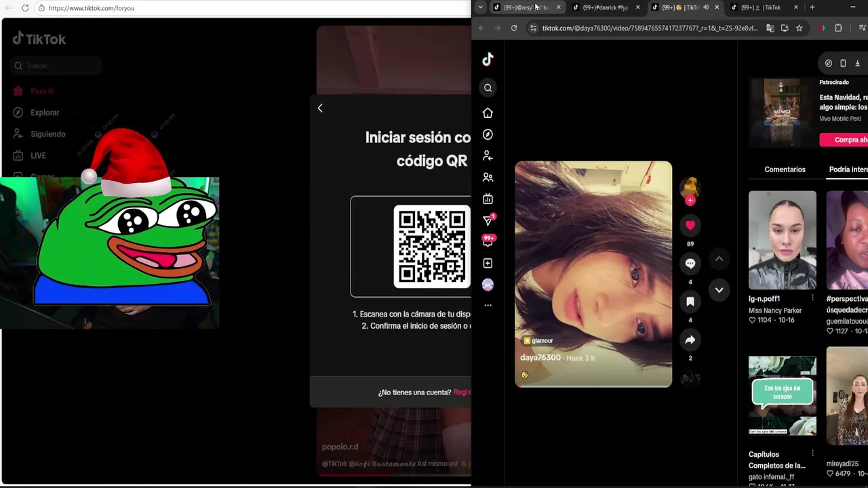Open the Vivo Mobile Perú ad thumbnail
Viewport: 868px width, 488px height.
pos(782,111)
